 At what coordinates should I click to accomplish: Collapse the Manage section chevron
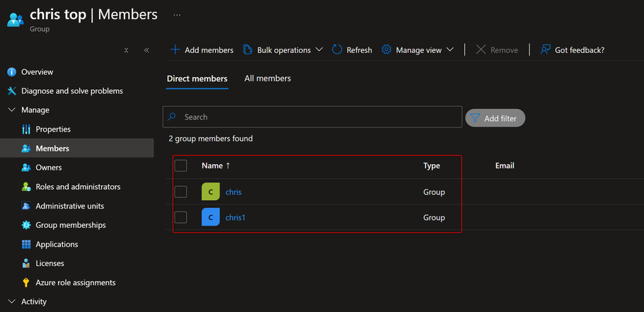coord(11,110)
